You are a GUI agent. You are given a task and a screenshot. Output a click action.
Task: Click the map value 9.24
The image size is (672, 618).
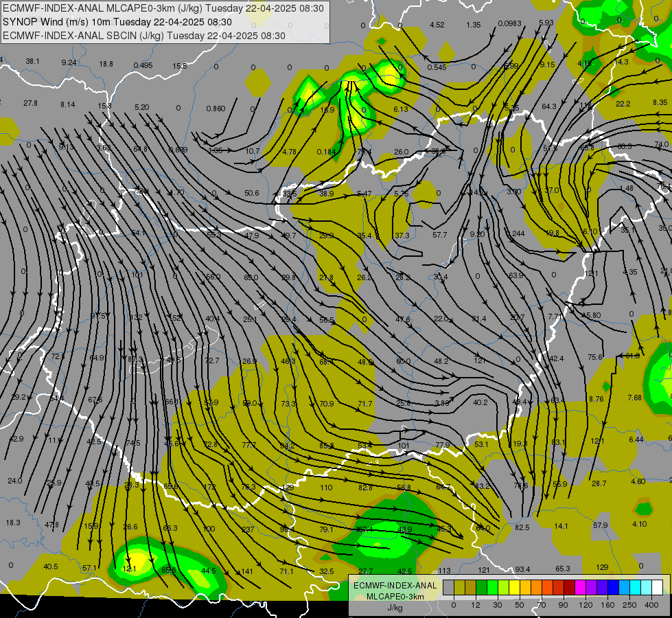pyautogui.click(x=69, y=62)
